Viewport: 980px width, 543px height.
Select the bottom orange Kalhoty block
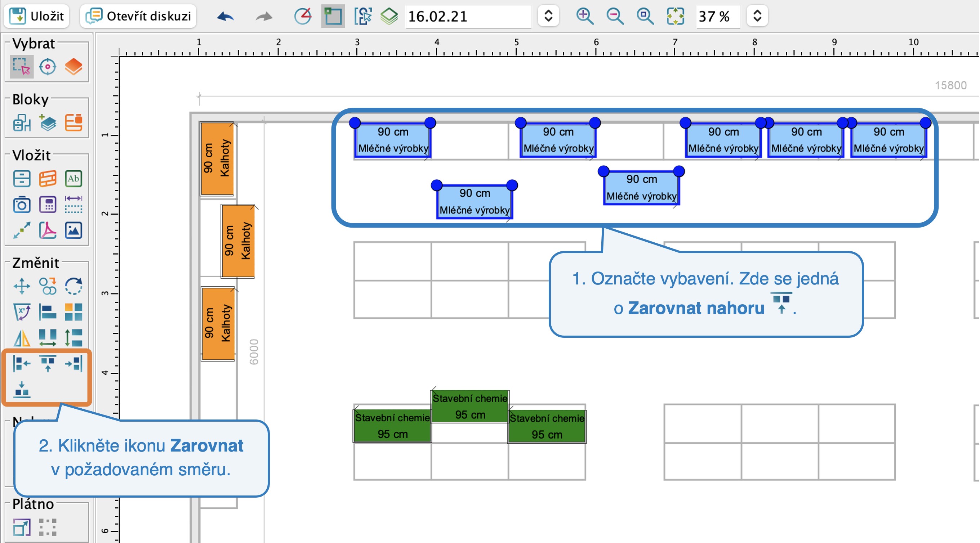[218, 324]
